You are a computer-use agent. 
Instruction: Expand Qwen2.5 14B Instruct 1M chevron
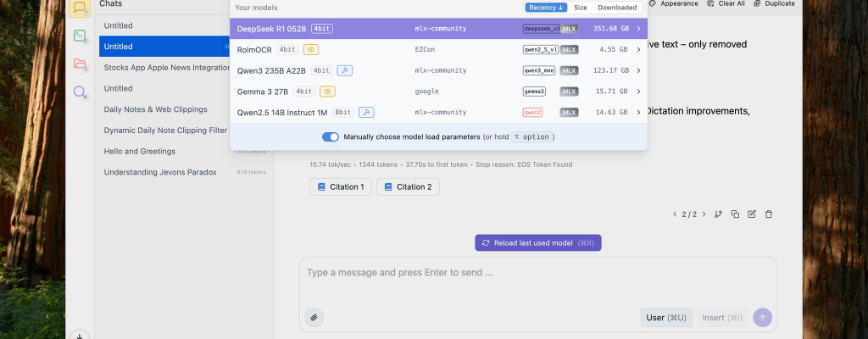point(638,112)
